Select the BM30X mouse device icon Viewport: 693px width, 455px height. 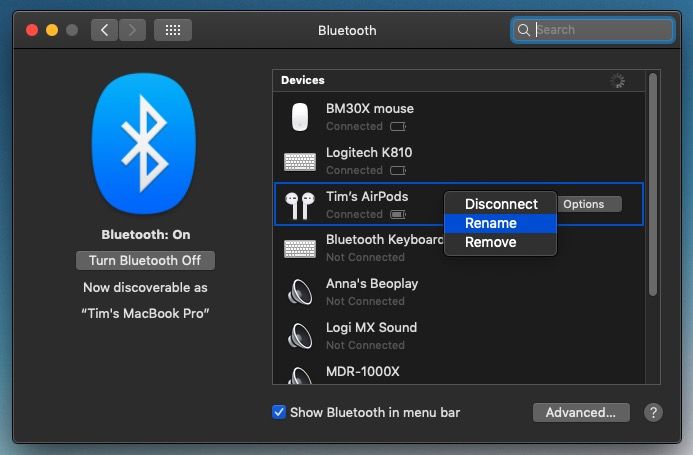pos(299,117)
